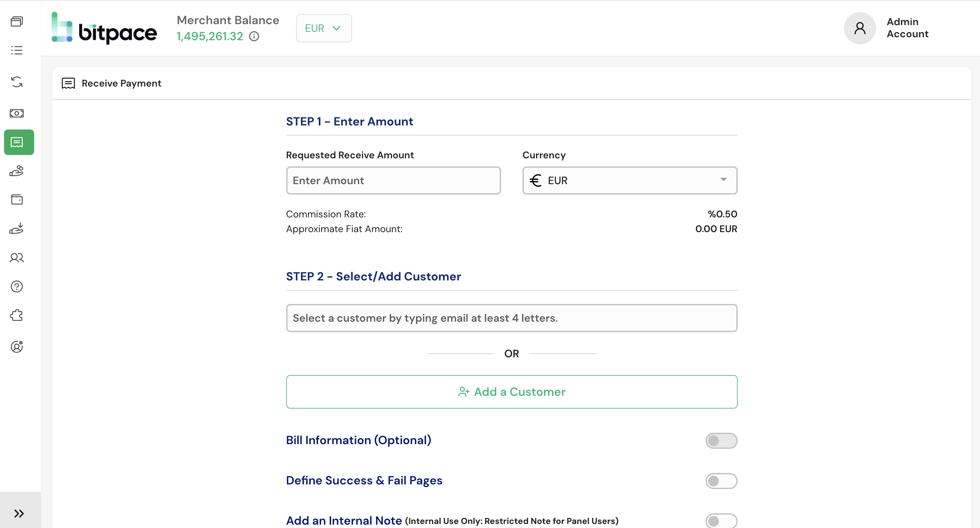Click Merchant Balance info icon
This screenshot has width=980, height=528.
tap(254, 37)
